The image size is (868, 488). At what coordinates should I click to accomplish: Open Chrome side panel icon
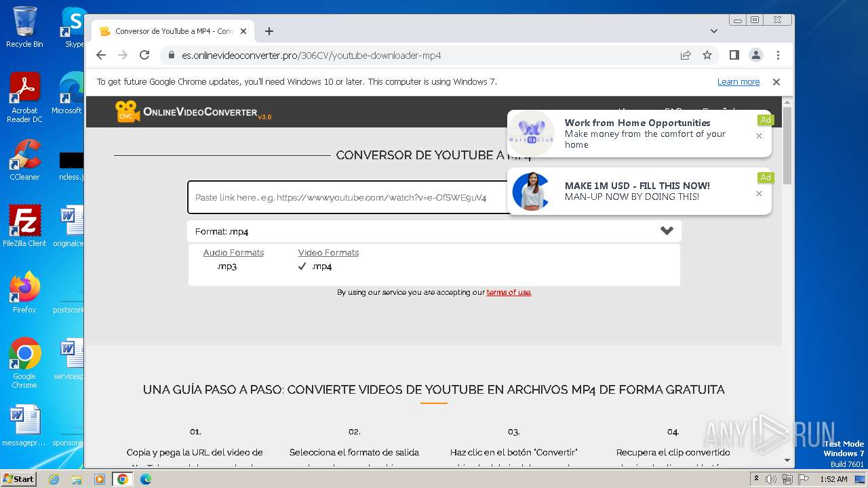[734, 56]
